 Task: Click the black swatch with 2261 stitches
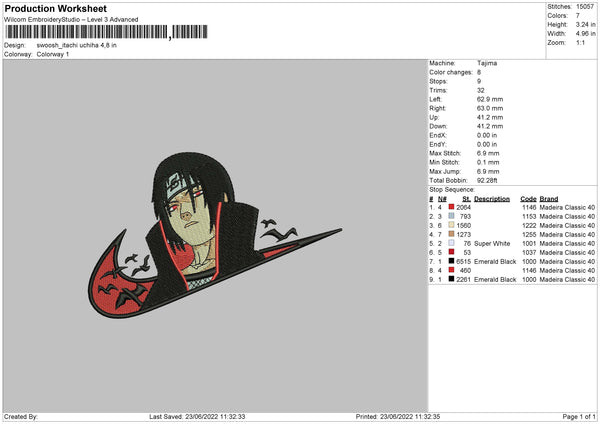click(x=451, y=279)
